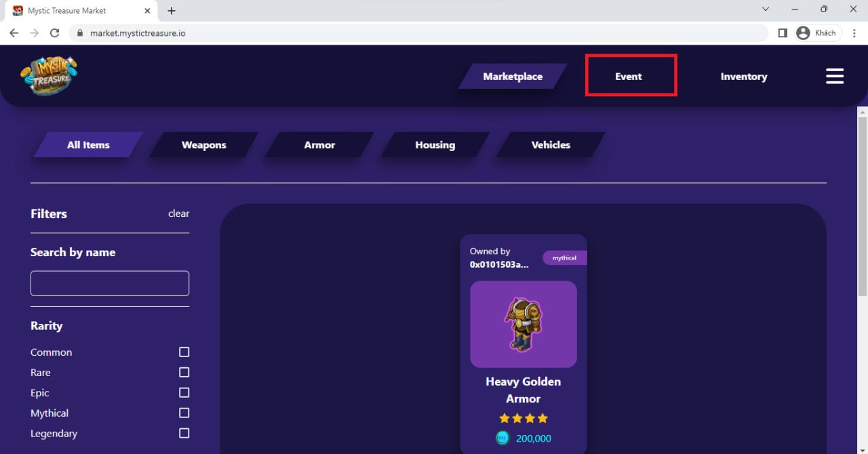Select the All Items category

click(x=88, y=144)
